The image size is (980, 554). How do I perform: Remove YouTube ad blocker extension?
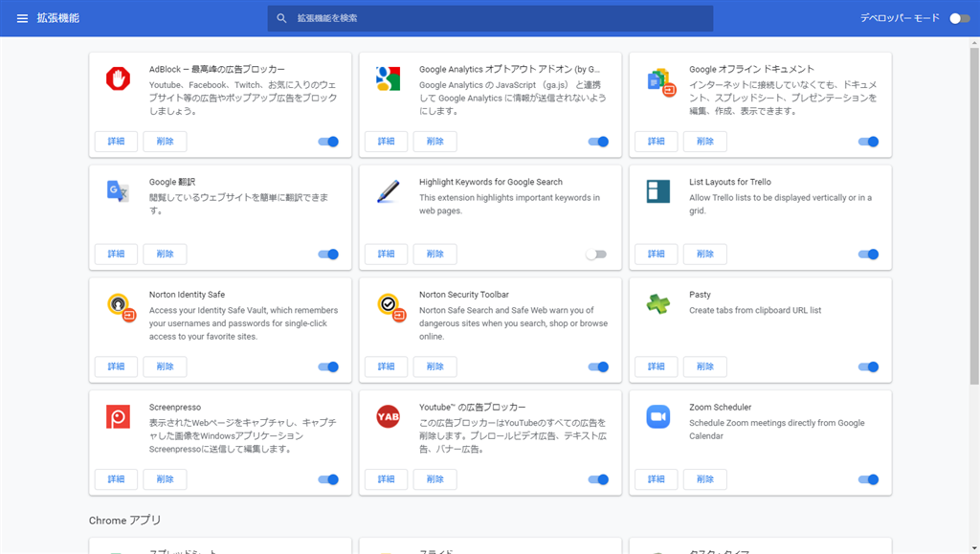435,479
